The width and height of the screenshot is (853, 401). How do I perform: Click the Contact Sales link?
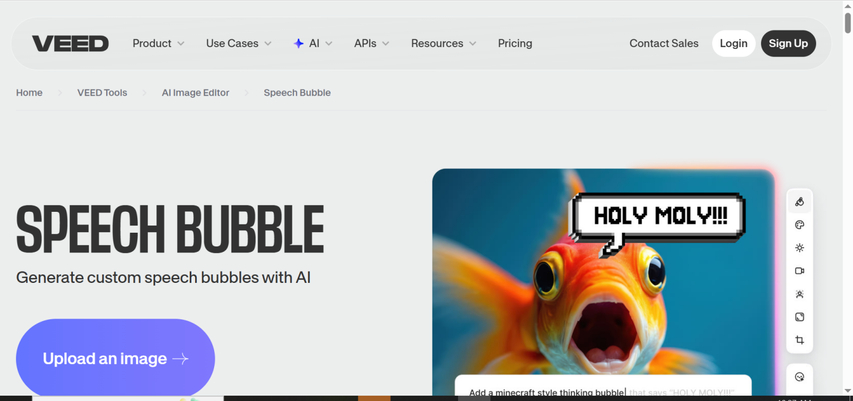coord(664,44)
